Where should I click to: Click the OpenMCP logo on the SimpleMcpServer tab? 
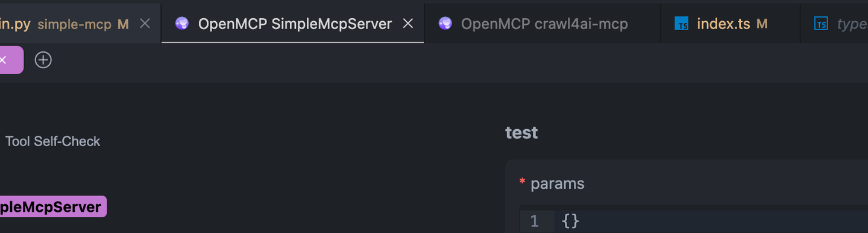pyautogui.click(x=181, y=24)
